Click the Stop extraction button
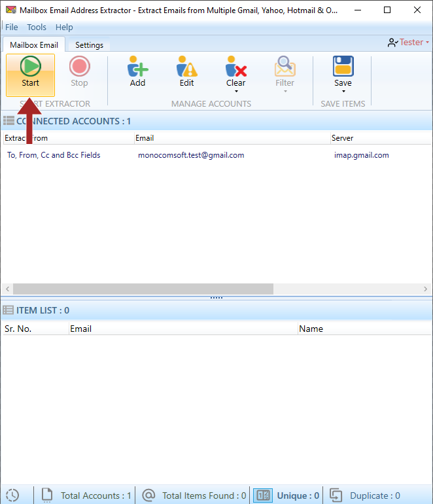433x504 pixels. tap(79, 72)
